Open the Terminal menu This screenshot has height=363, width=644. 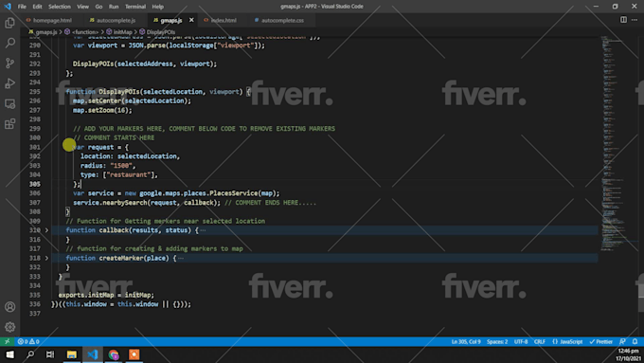pyautogui.click(x=135, y=7)
